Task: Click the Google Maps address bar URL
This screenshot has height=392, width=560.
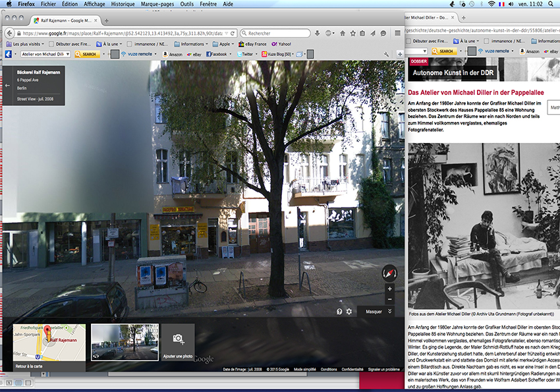Action: pos(123,33)
